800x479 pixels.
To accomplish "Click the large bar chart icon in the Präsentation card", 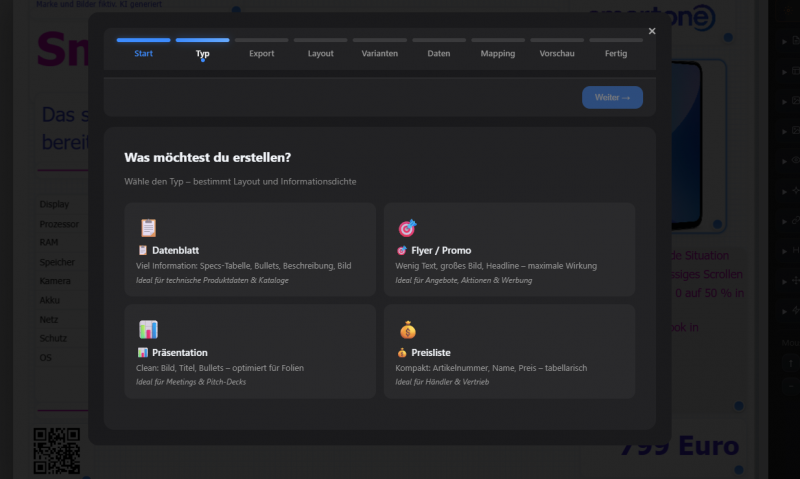I will click(x=148, y=330).
